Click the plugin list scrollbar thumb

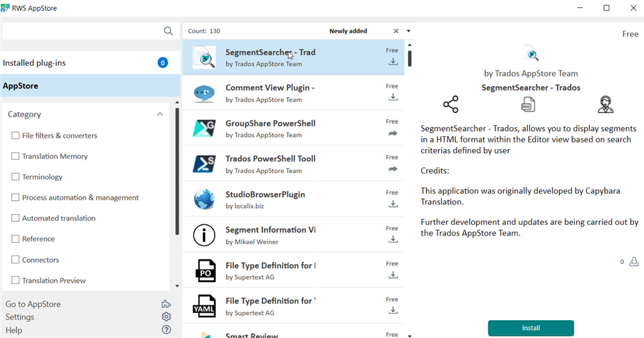point(409,58)
